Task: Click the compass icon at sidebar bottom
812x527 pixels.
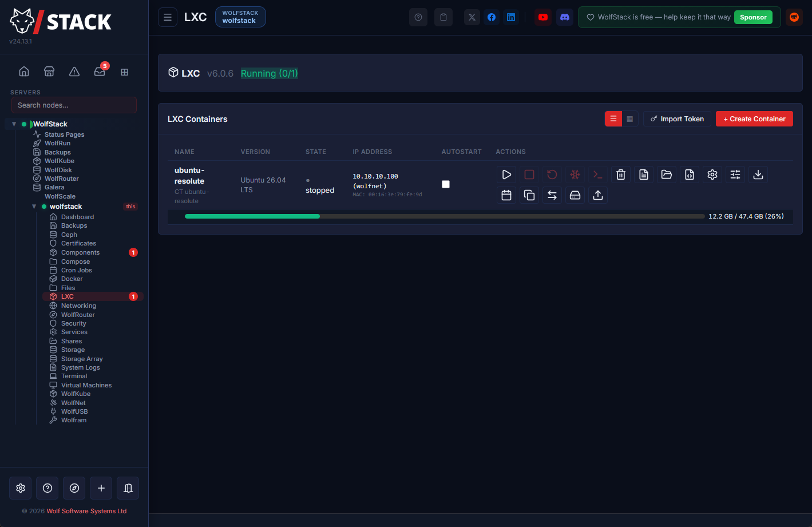Action: tap(74, 488)
